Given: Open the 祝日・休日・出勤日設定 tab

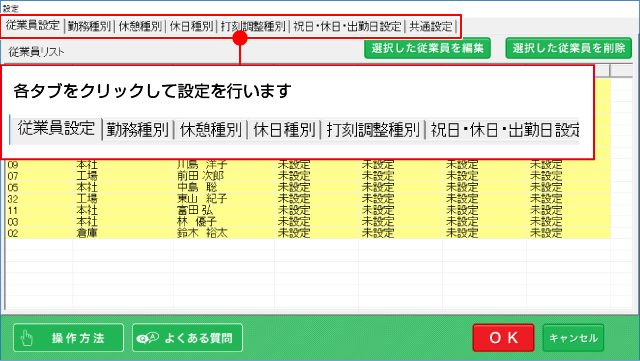Looking at the screenshot, I should coord(347,27).
